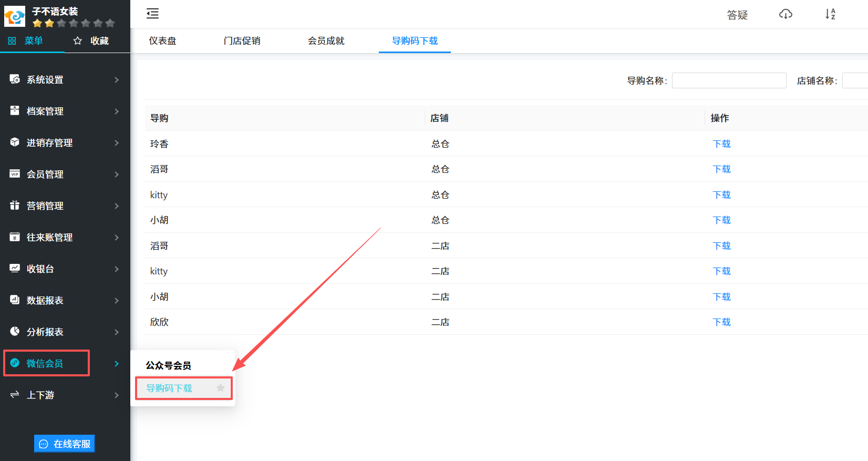Focus the 导购名称 input field
Image resolution: width=868 pixels, height=461 pixels.
click(729, 80)
